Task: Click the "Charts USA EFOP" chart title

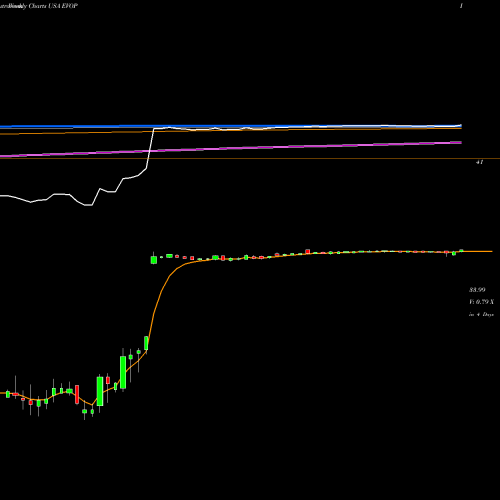Action: [53, 6]
